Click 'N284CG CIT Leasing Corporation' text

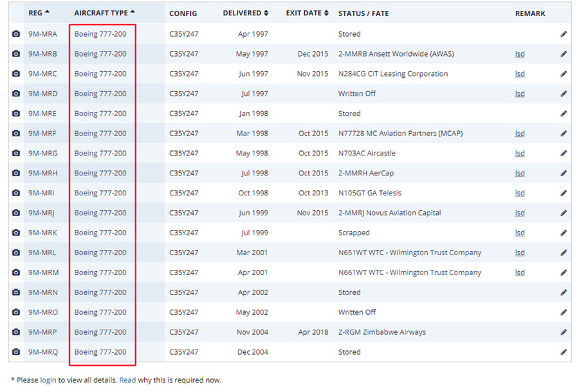tap(393, 74)
